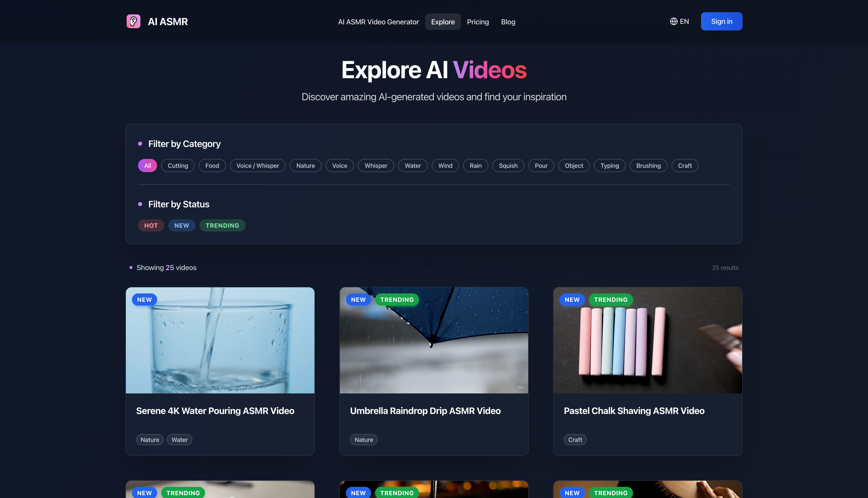The image size is (868, 498).
Task: Toggle the TRENDING status filter
Action: 222,225
